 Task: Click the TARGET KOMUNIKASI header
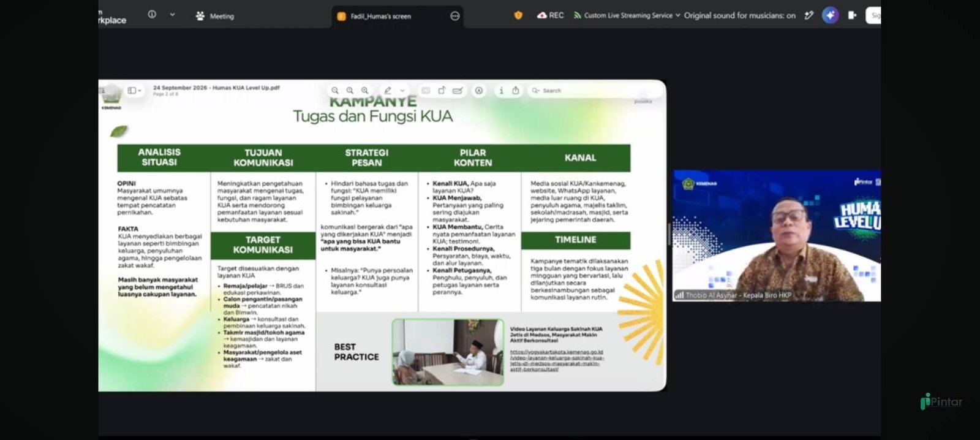click(x=263, y=245)
